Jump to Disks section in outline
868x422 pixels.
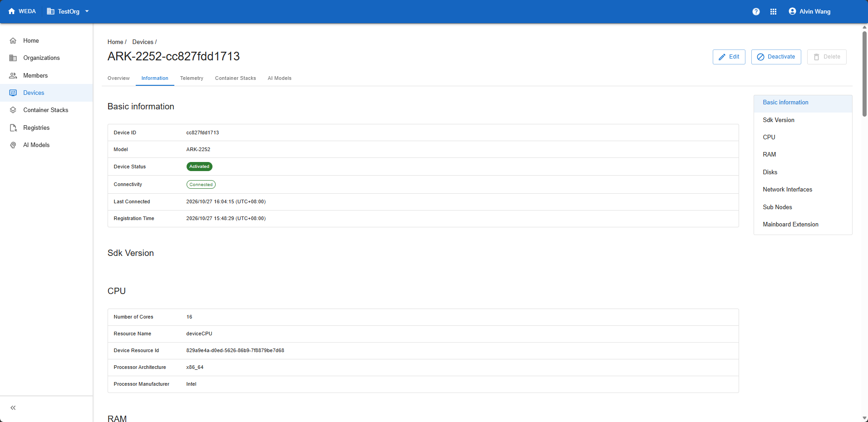point(803,172)
